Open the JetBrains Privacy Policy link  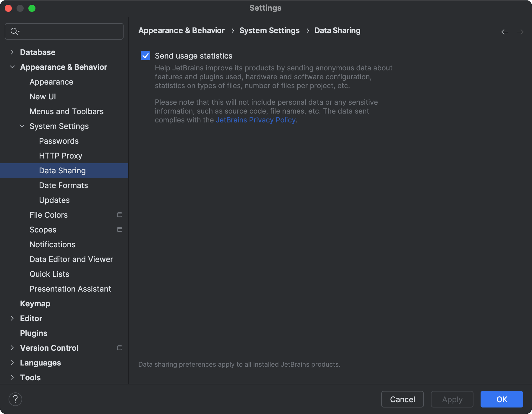(255, 120)
